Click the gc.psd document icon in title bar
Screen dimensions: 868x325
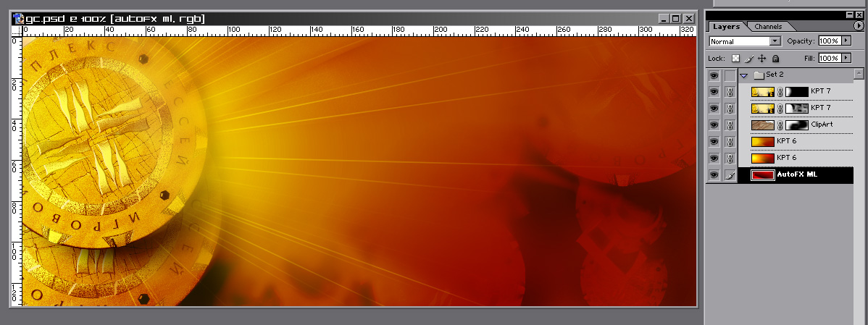tap(20, 18)
